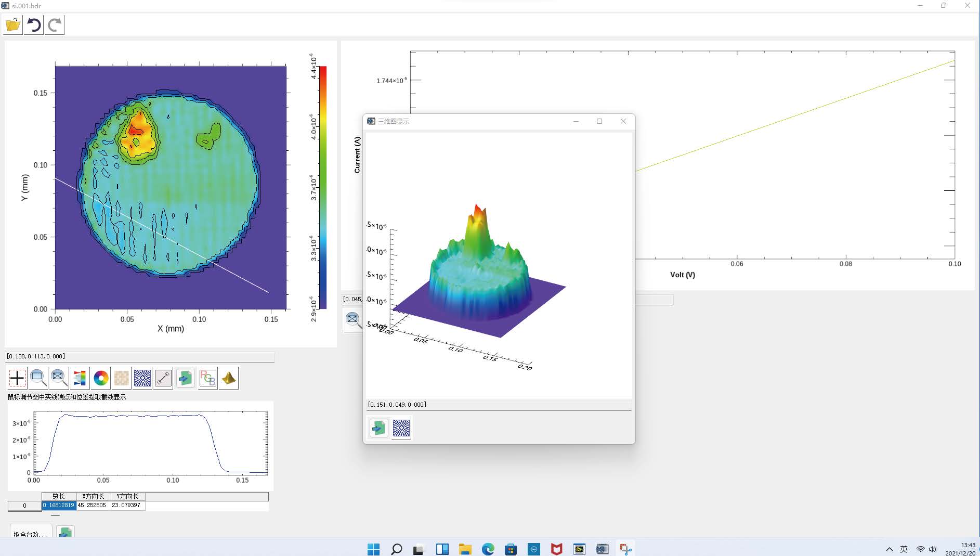
Task: Click the open file folder icon
Action: [x=13, y=25]
